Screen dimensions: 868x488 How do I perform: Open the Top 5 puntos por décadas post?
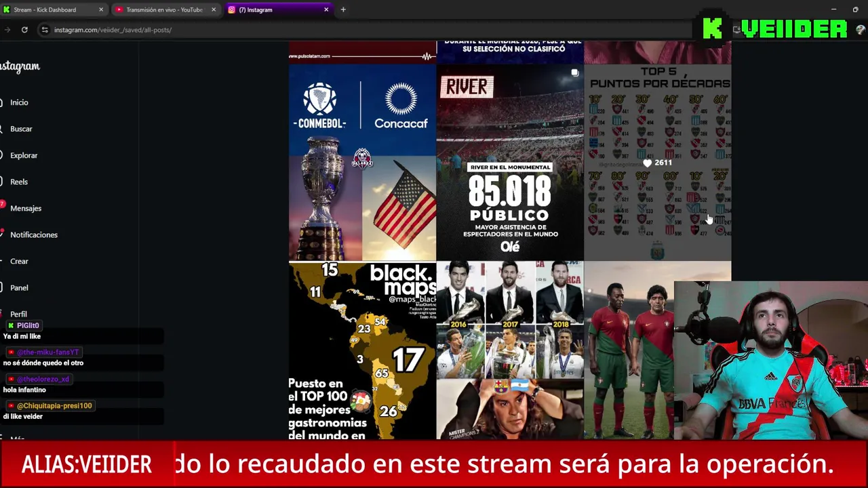[658, 162]
